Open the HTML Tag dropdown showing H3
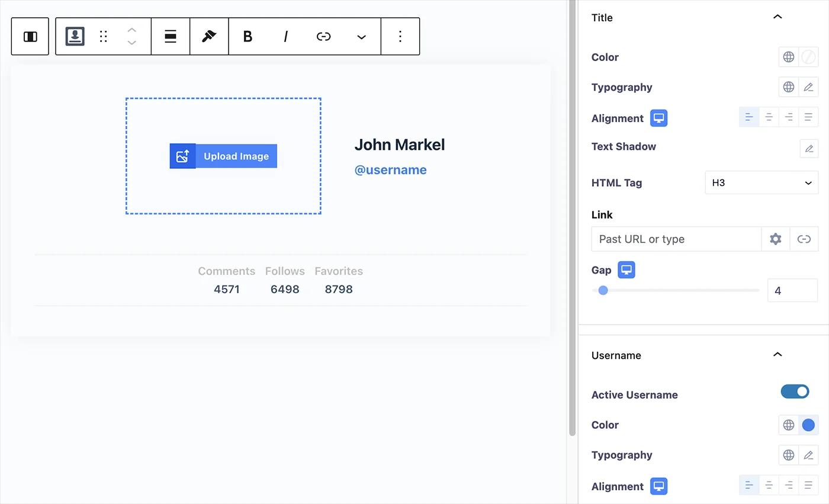Viewport: 829px width, 504px height. [x=761, y=182]
